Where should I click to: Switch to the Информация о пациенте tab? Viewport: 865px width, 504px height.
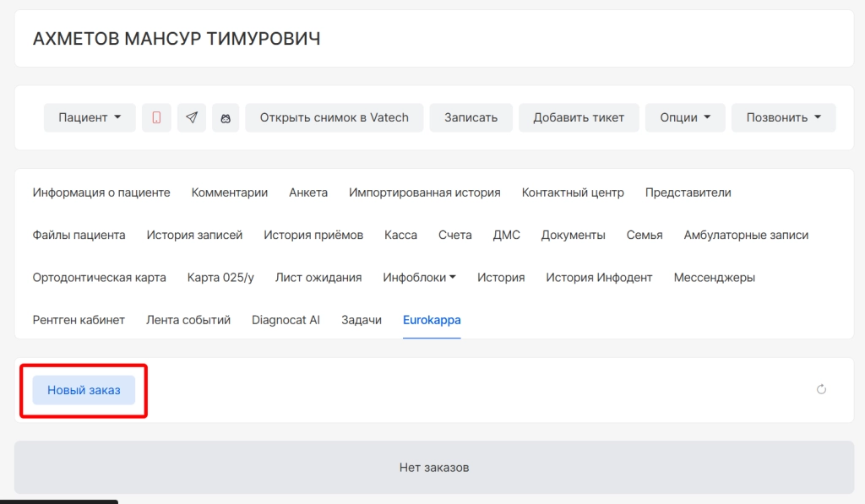[x=101, y=192]
